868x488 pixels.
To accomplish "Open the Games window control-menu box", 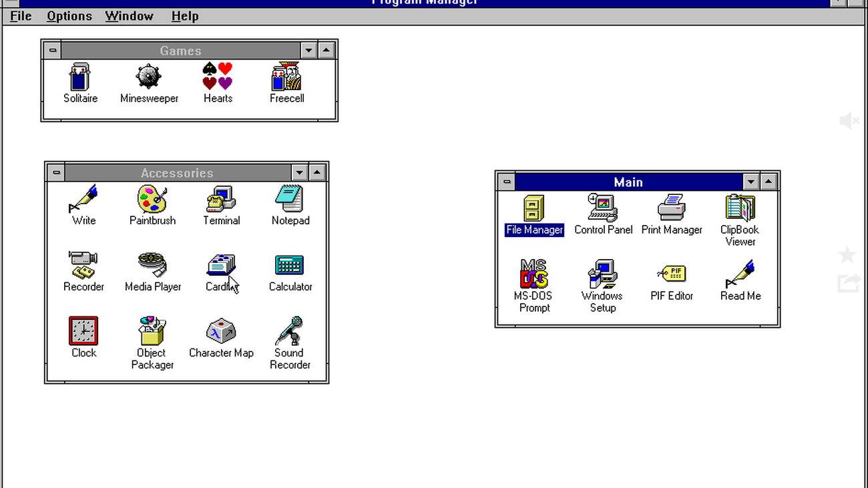I will tap(51, 51).
